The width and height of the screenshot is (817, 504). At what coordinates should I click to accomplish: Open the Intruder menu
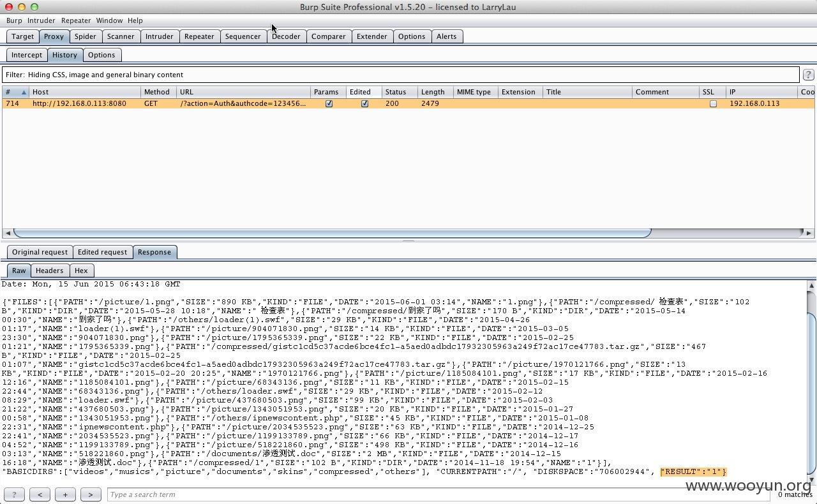coord(41,20)
